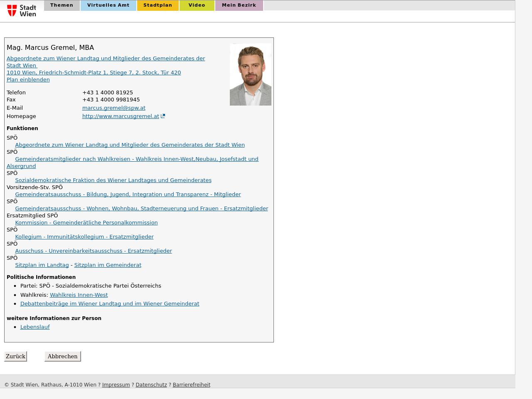
Task: Open Gemeinderatsausschuss Bildung, Jugend link
Action: pos(128,195)
